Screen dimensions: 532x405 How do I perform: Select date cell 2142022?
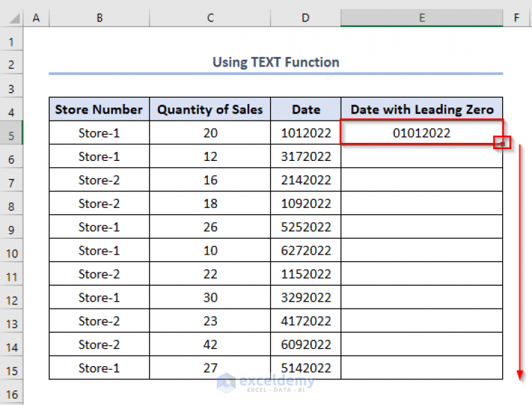(305, 180)
